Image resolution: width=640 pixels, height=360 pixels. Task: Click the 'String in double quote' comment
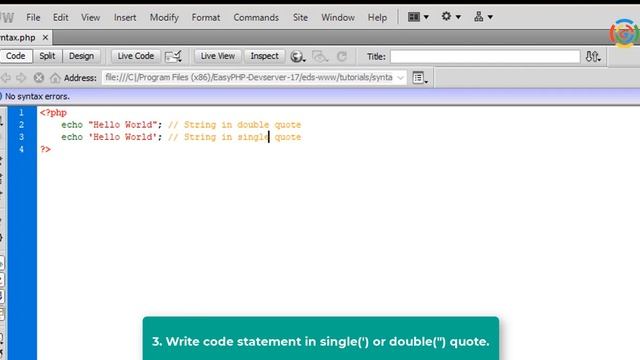(234, 124)
